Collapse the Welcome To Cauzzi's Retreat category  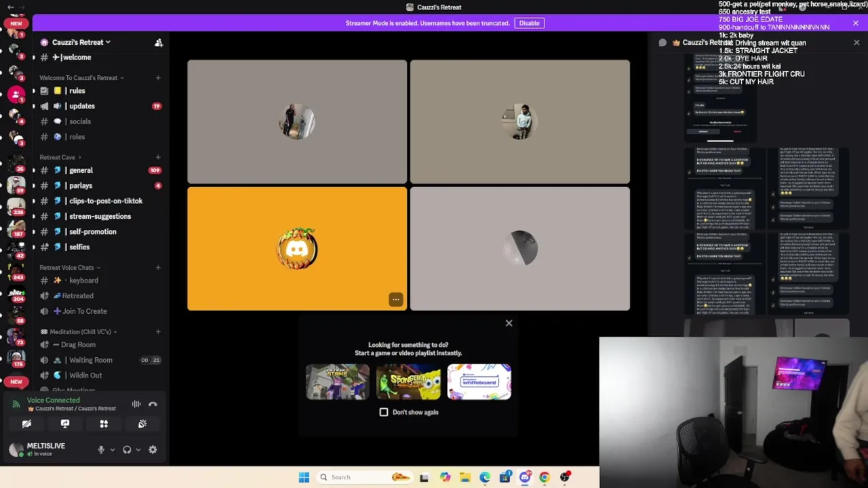(x=81, y=78)
